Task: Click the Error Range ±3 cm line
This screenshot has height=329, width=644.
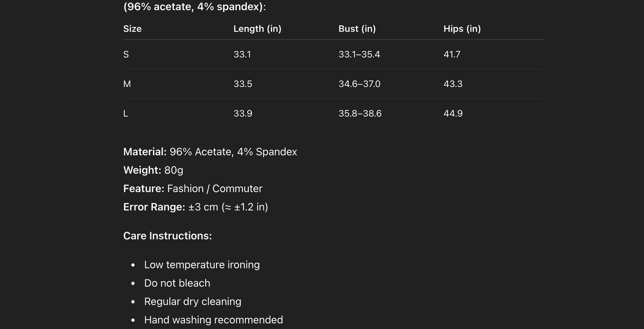Action: pos(196,207)
